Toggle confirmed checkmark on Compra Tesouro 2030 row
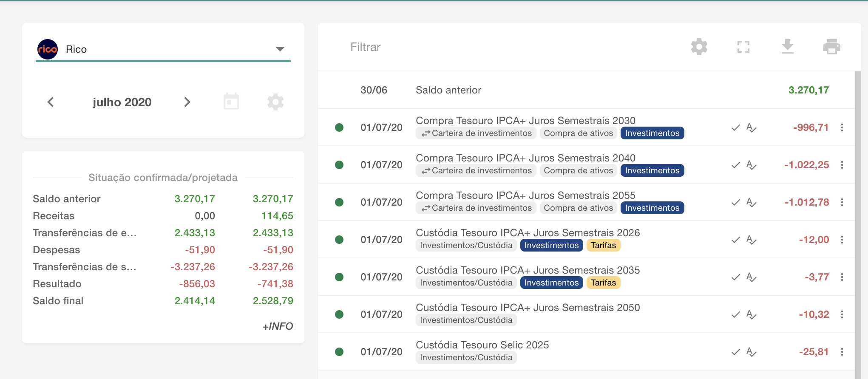The image size is (868, 379). 735,127
